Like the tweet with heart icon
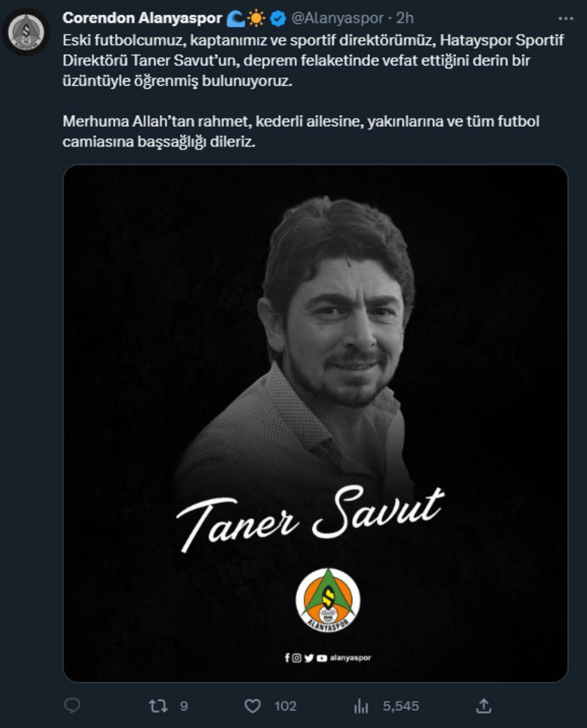The height and width of the screenshot is (728, 587). point(252,706)
